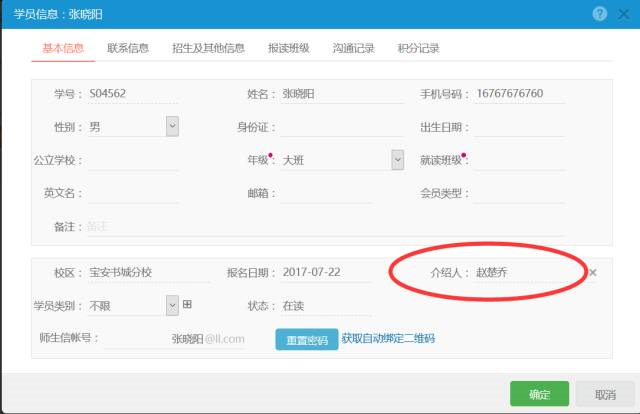Clear the 介绍人 field with X icon

pyautogui.click(x=592, y=273)
